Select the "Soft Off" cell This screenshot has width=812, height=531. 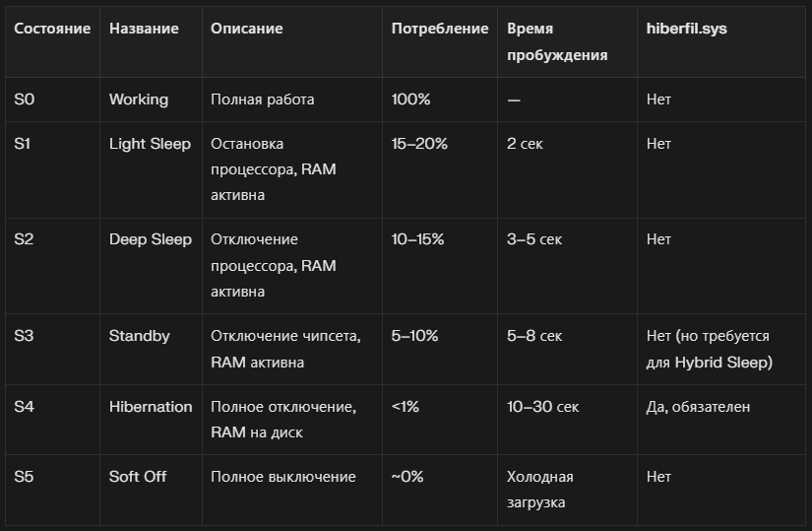tap(138, 477)
